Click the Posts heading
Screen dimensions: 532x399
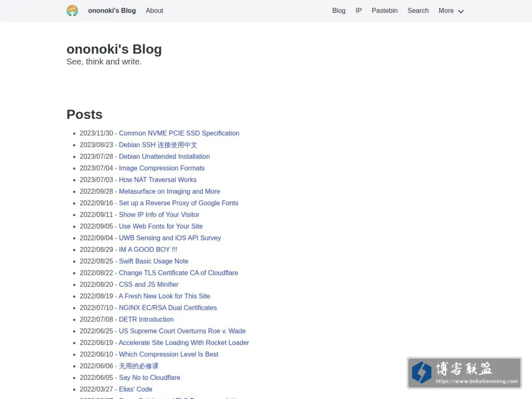point(84,114)
